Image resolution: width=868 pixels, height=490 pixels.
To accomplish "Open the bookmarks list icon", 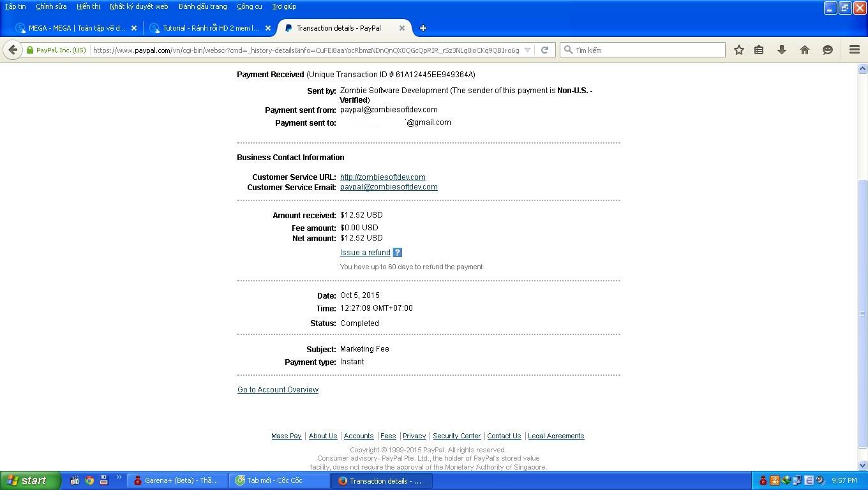I will pyautogui.click(x=759, y=50).
